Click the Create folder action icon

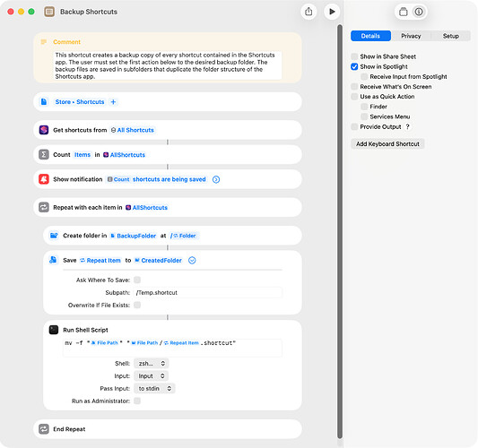(54, 236)
